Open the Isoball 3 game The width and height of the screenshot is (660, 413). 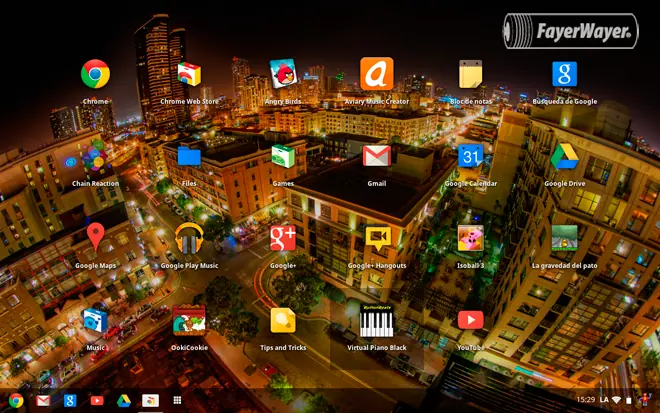471,238
